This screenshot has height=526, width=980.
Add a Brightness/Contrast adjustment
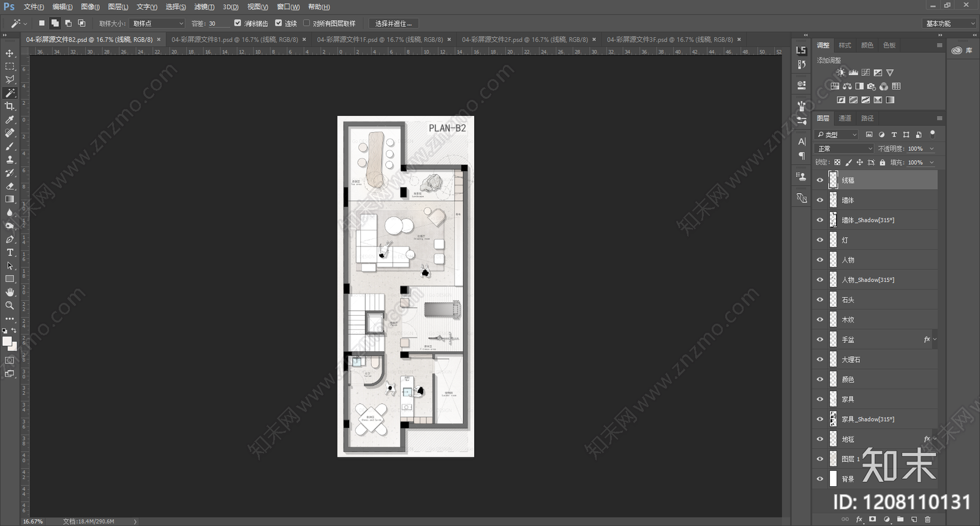click(841, 72)
